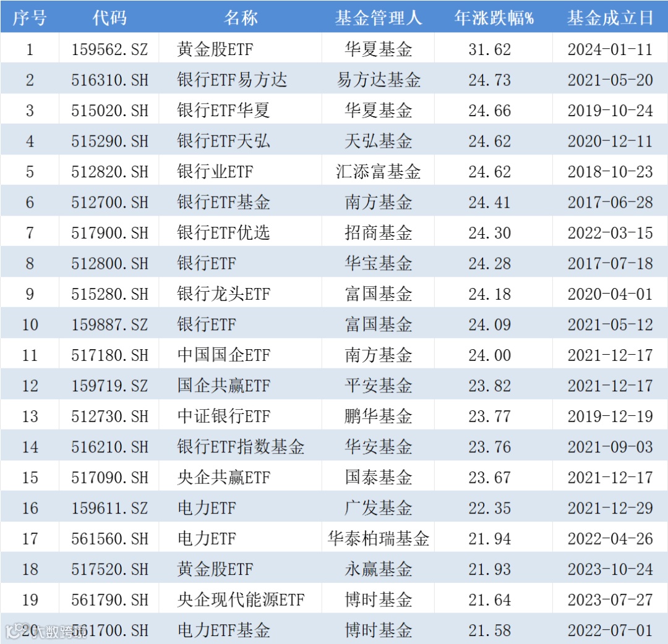
Task: Click inception date 2024-01-11
Action: pyautogui.click(x=610, y=49)
